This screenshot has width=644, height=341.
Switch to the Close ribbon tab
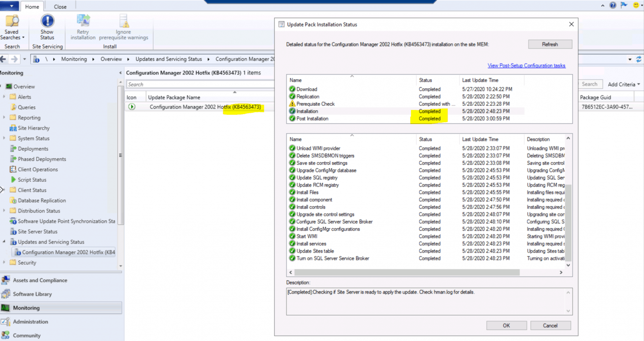(x=60, y=6)
